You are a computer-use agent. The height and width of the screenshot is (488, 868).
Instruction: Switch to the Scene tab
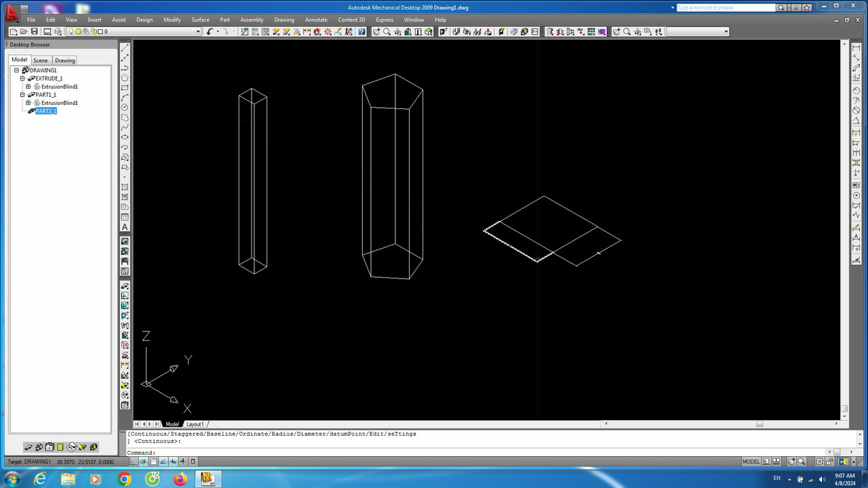click(x=41, y=60)
